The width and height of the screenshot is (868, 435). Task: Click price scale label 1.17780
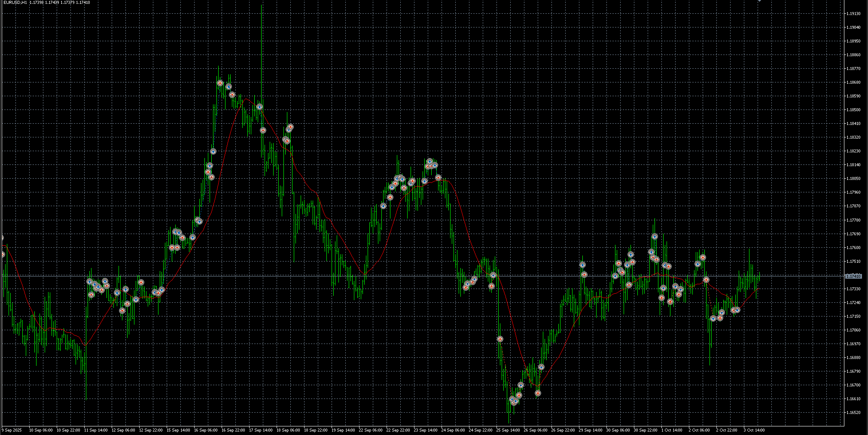tap(853, 220)
